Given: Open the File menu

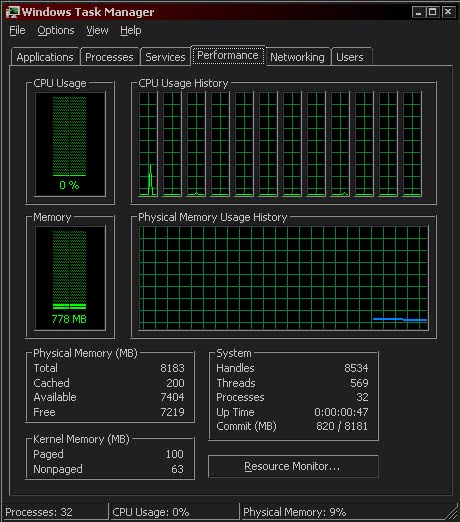Looking at the screenshot, I should click(x=17, y=31).
